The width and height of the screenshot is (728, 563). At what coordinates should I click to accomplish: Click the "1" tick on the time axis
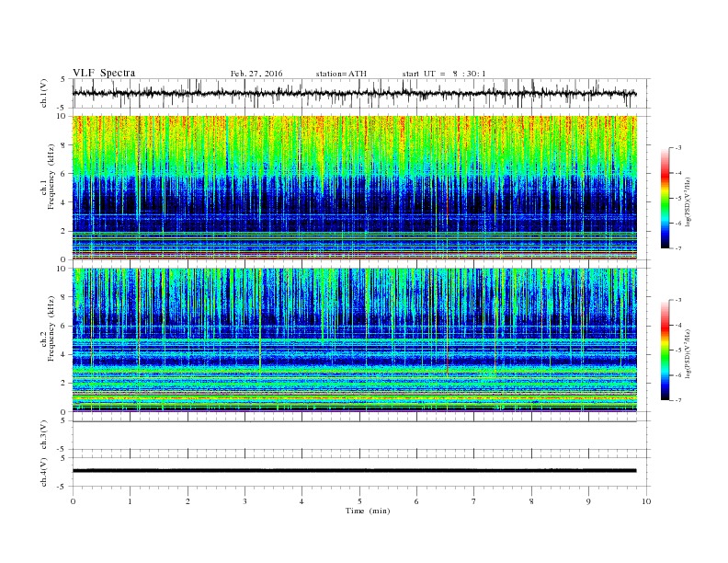130,501
